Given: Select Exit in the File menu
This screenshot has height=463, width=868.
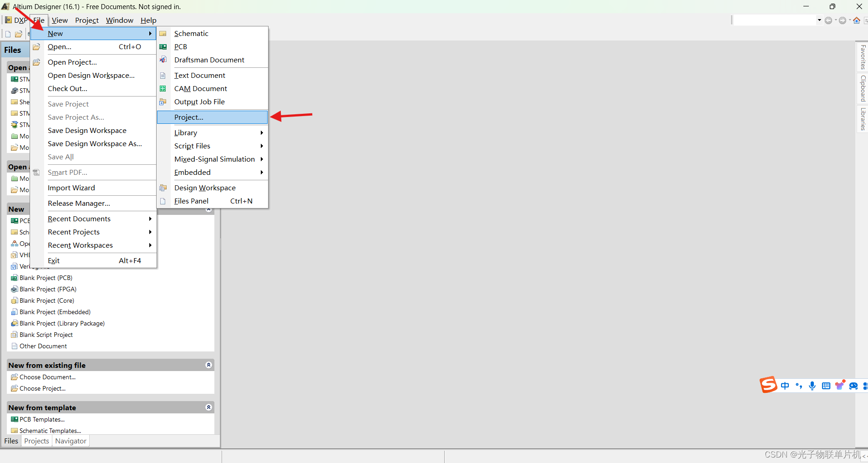Looking at the screenshot, I should click(94, 261).
